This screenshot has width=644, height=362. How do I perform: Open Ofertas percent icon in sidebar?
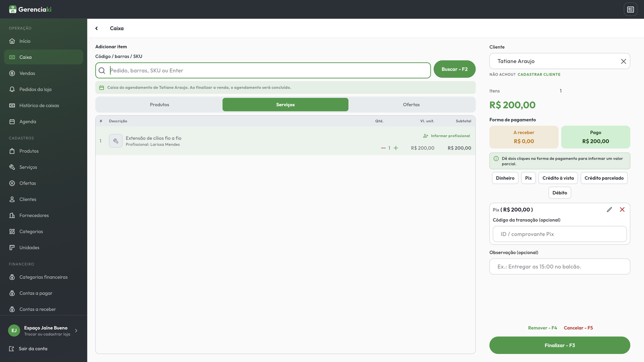(x=12, y=183)
